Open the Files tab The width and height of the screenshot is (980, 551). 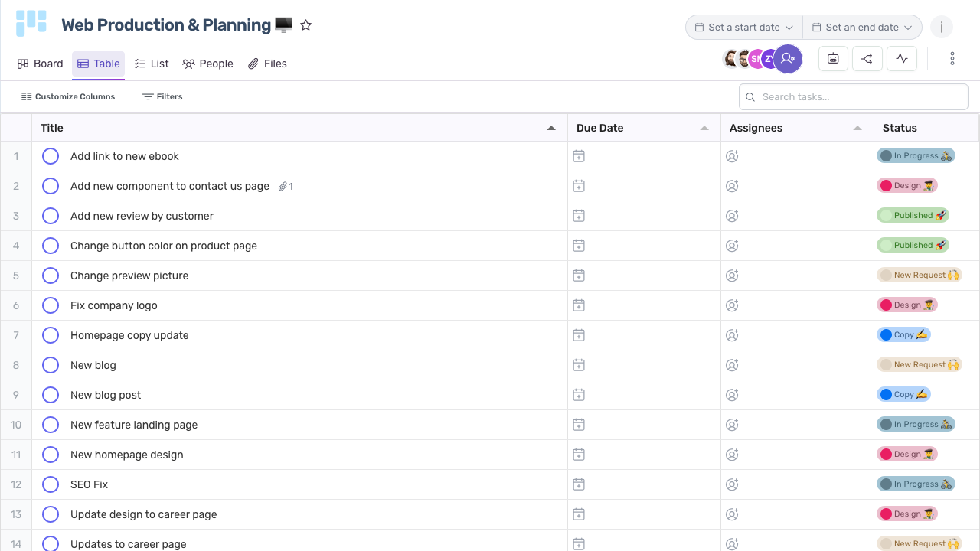coord(267,64)
